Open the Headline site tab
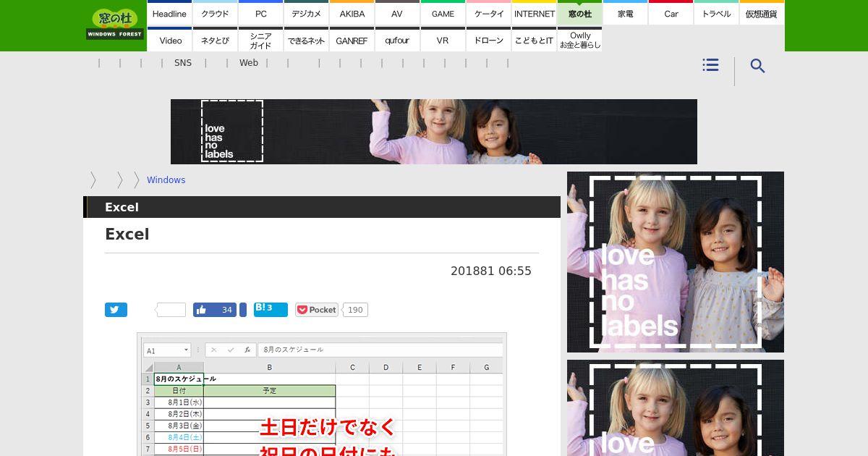 pos(169,13)
